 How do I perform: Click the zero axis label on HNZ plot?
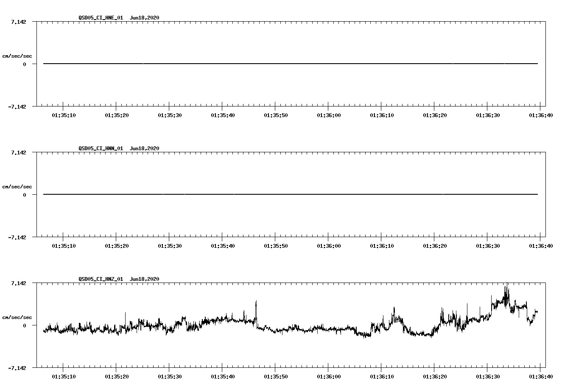tap(25, 325)
